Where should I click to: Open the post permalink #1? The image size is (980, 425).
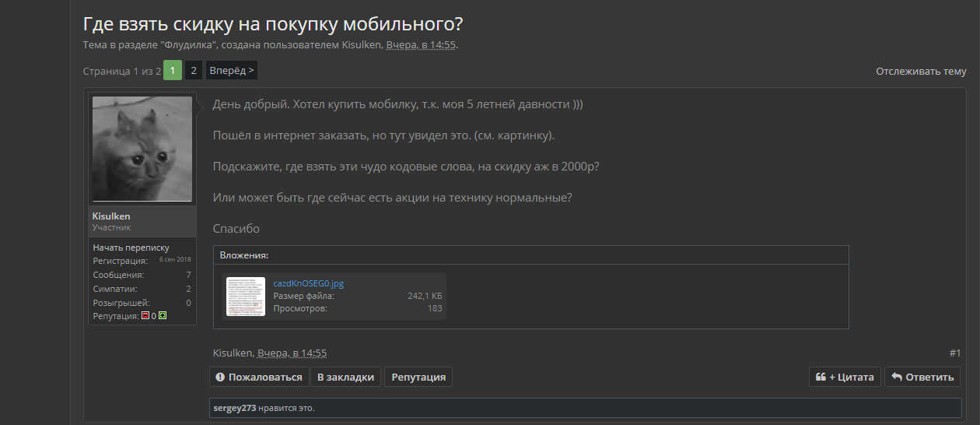pyautogui.click(x=955, y=353)
